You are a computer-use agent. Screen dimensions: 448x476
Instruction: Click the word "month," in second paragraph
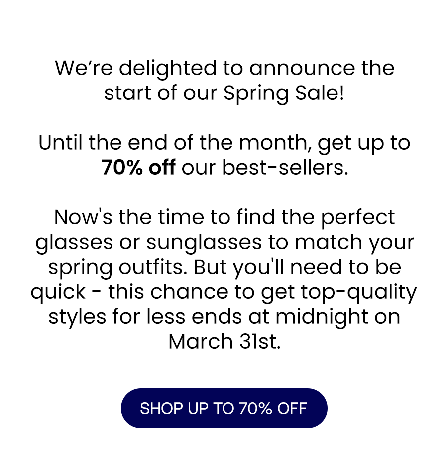click(275, 143)
